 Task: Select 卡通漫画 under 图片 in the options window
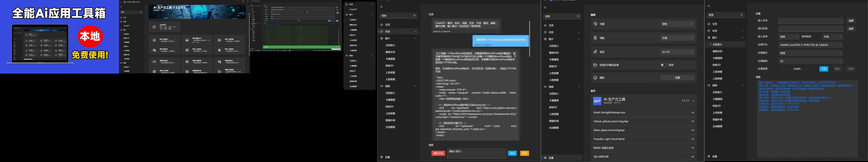(554, 59)
